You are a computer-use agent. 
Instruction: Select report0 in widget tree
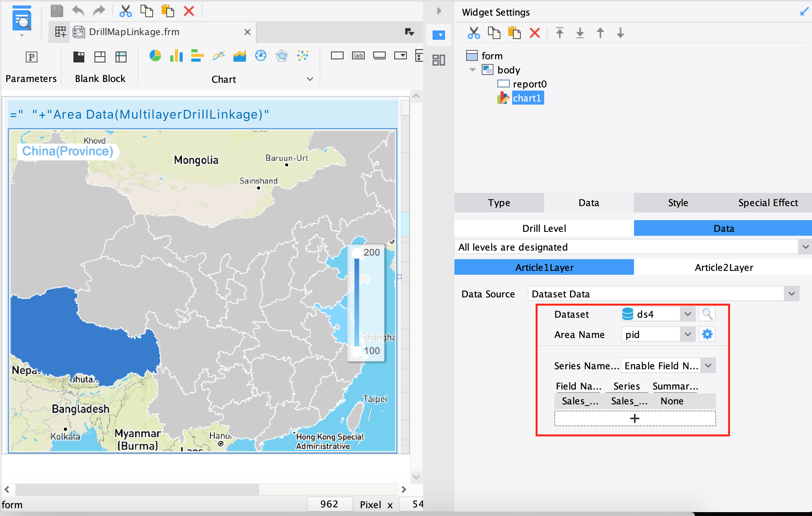(x=529, y=84)
